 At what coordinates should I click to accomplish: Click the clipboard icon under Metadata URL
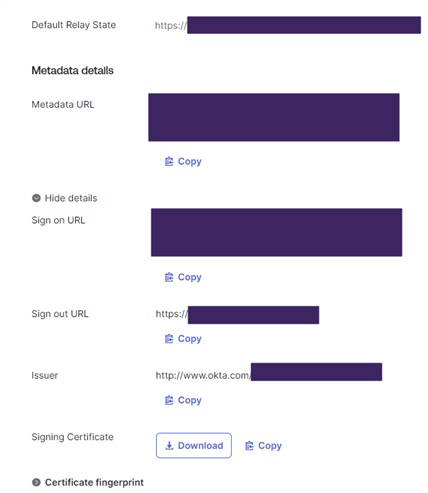click(x=169, y=162)
